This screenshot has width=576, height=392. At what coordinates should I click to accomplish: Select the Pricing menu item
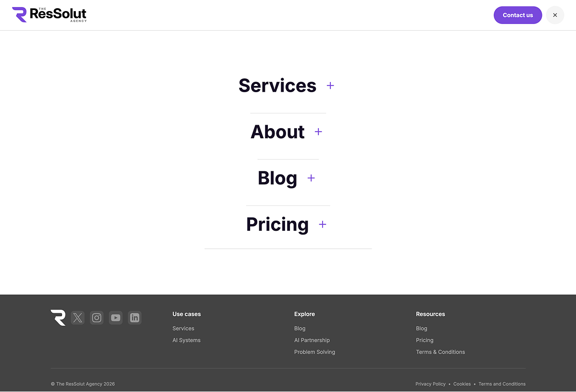tap(277, 224)
